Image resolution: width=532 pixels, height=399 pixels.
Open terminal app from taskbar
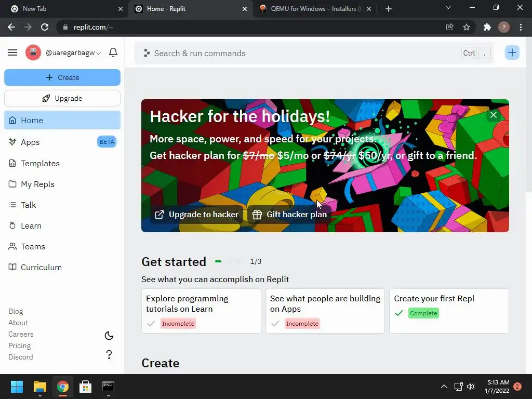click(x=108, y=387)
